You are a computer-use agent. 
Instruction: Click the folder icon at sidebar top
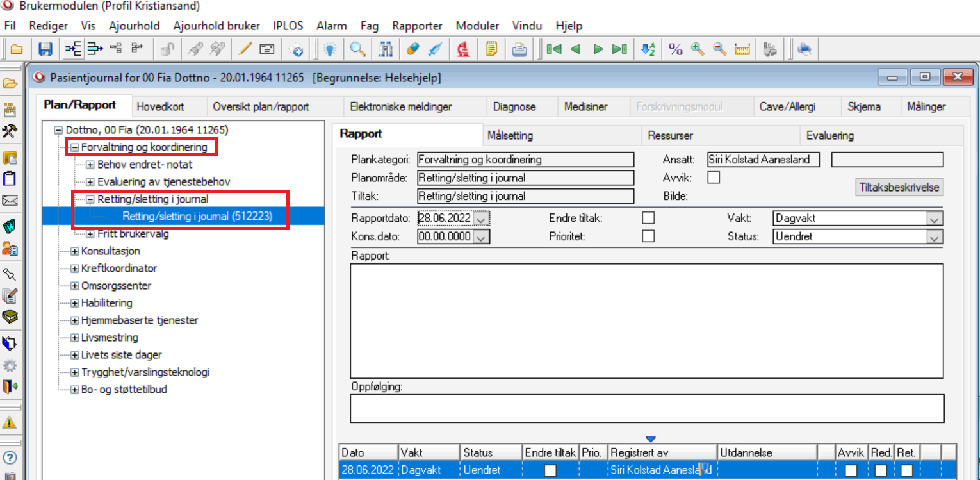[x=10, y=83]
